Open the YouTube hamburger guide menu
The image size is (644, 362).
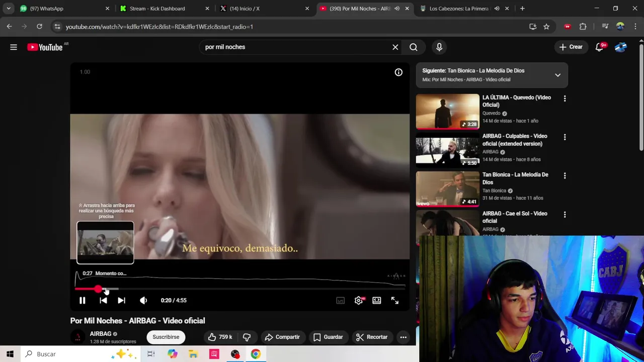click(x=14, y=47)
